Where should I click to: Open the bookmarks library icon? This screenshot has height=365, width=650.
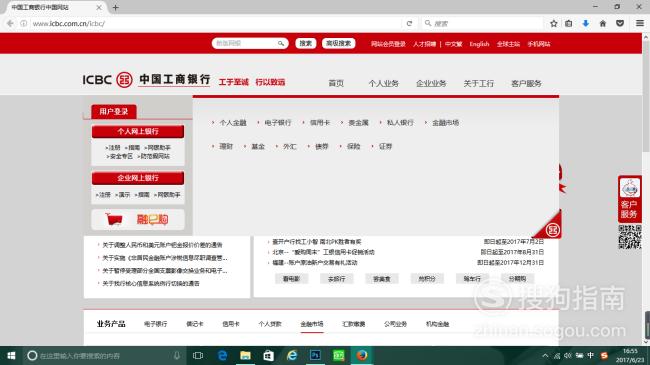tap(569, 24)
